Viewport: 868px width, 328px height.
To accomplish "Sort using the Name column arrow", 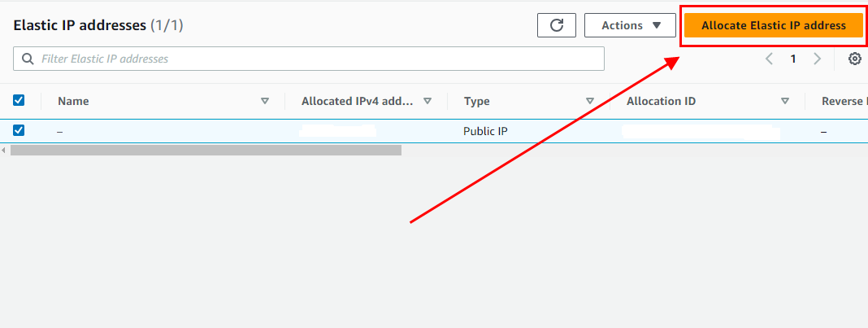I will [x=264, y=101].
